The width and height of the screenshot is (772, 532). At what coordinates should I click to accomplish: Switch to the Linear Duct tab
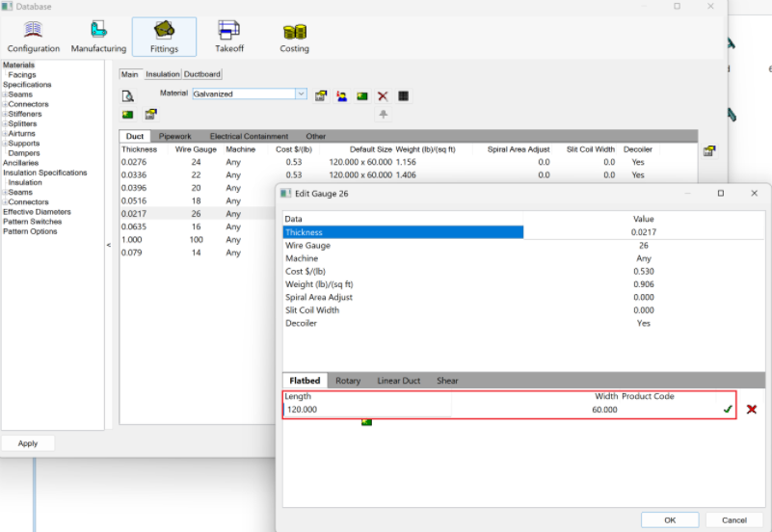pyautogui.click(x=399, y=381)
